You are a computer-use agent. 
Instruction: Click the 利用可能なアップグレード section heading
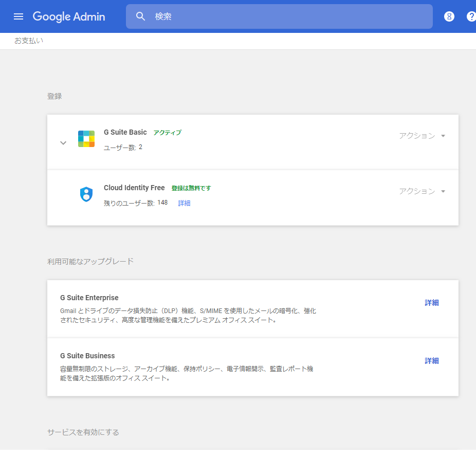pos(90,261)
